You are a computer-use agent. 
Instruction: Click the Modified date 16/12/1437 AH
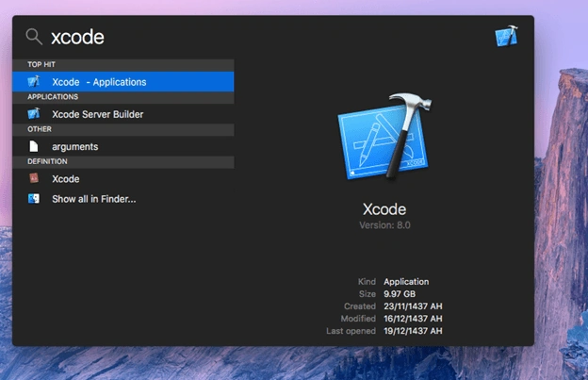click(413, 319)
